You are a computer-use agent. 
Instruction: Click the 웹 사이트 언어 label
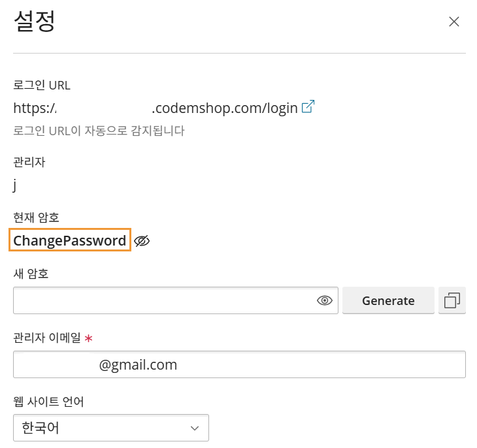pos(48,401)
